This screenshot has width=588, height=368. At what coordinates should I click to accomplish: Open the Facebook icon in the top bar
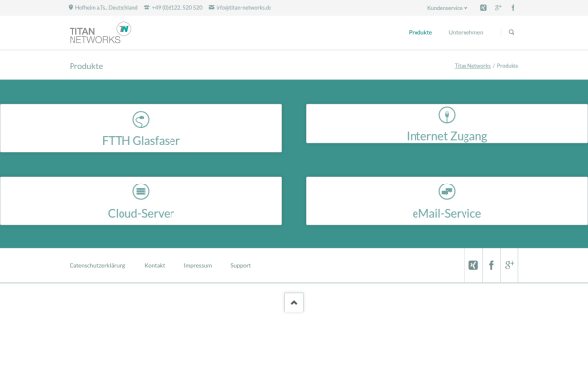[513, 8]
